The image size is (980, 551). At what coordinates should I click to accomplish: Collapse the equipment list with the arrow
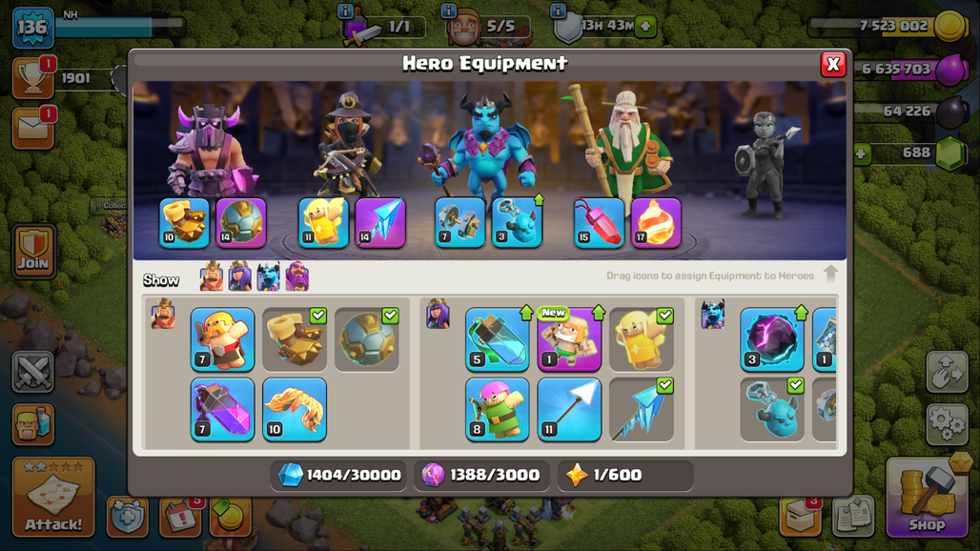tap(830, 274)
